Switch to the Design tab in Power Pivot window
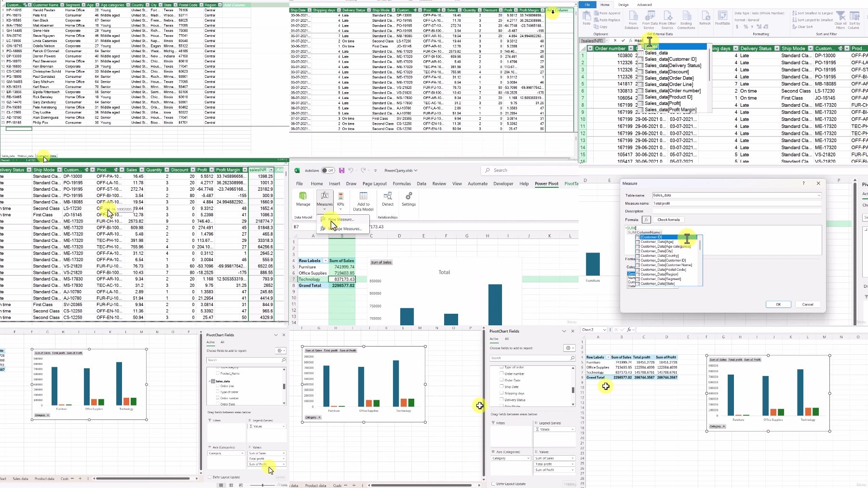 (x=624, y=5)
